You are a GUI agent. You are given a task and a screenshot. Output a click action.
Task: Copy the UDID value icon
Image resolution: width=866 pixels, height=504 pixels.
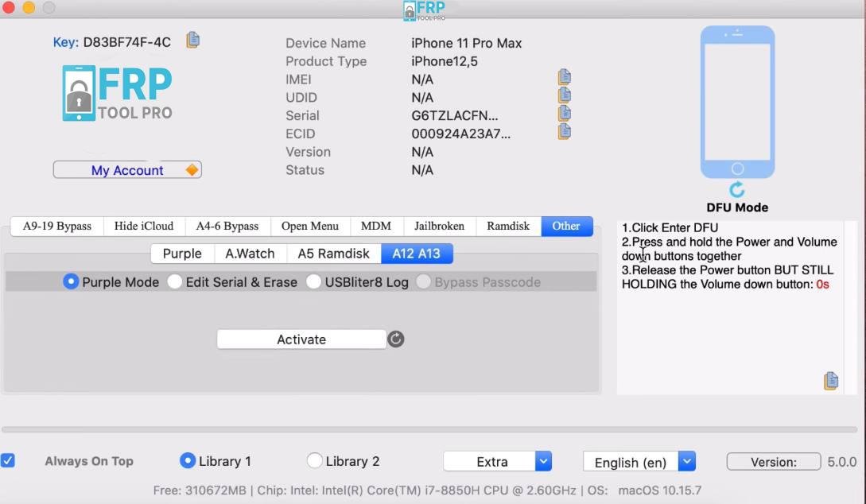click(564, 95)
